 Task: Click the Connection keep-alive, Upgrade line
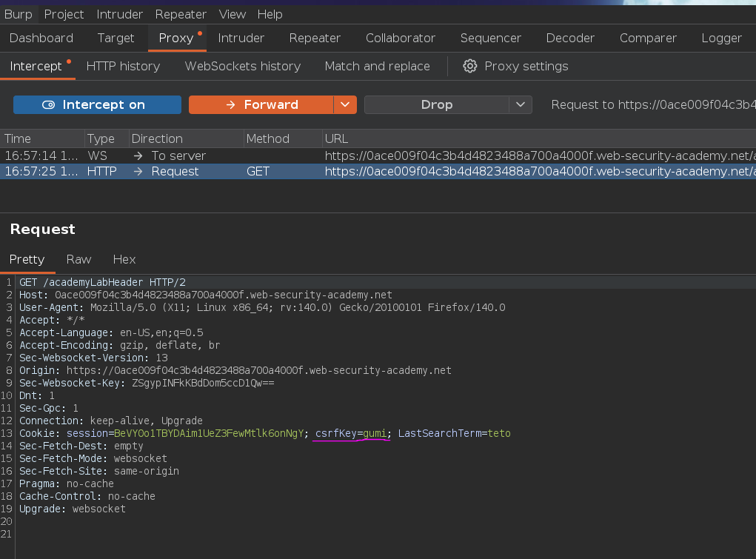111,421
